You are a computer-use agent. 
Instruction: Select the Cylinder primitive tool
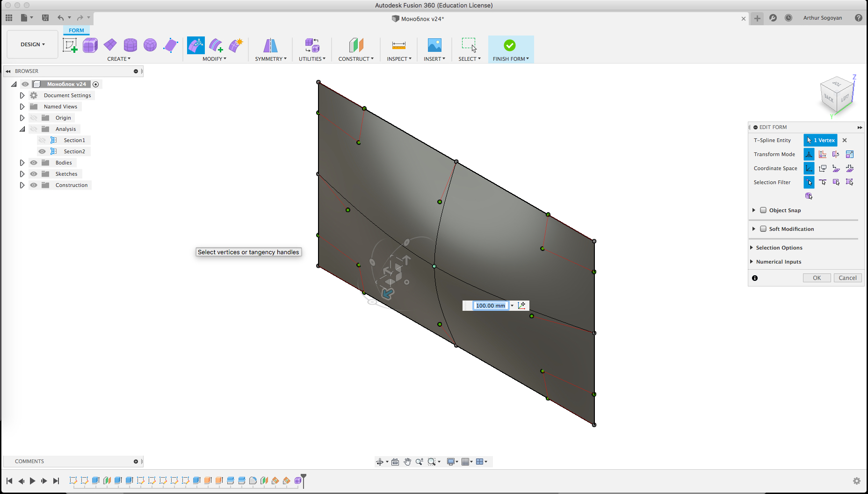pyautogui.click(x=130, y=45)
